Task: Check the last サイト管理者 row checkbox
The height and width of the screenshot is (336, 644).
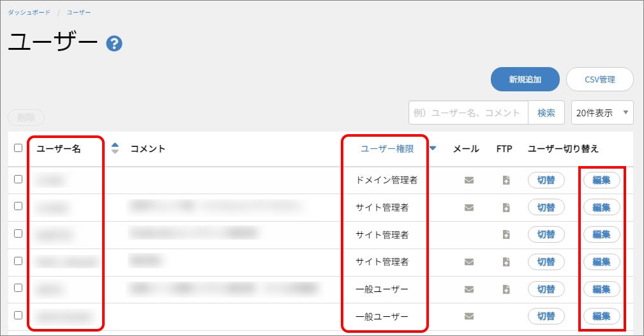Action: tap(18, 261)
